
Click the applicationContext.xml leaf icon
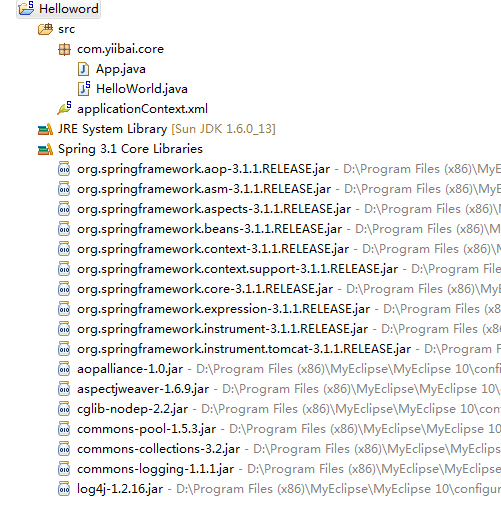pyautogui.click(x=64, y=108)
